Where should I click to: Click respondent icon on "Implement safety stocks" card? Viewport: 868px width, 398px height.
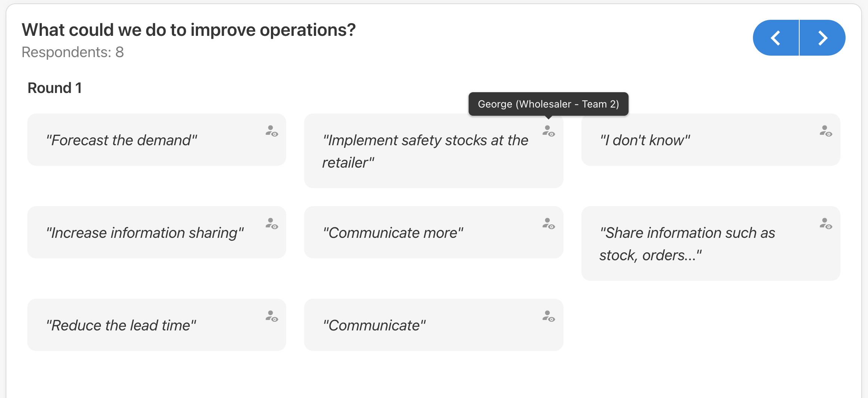[x=549, y=131]
